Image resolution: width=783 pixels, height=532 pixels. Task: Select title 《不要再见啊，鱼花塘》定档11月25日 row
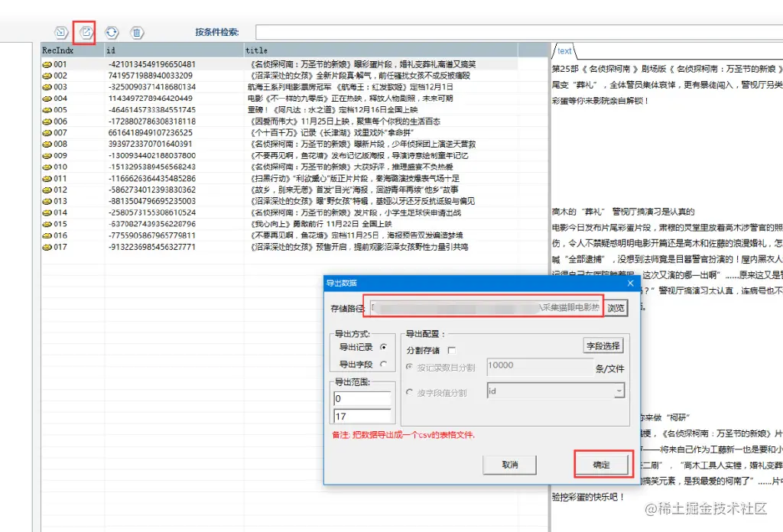coord(355,235)
